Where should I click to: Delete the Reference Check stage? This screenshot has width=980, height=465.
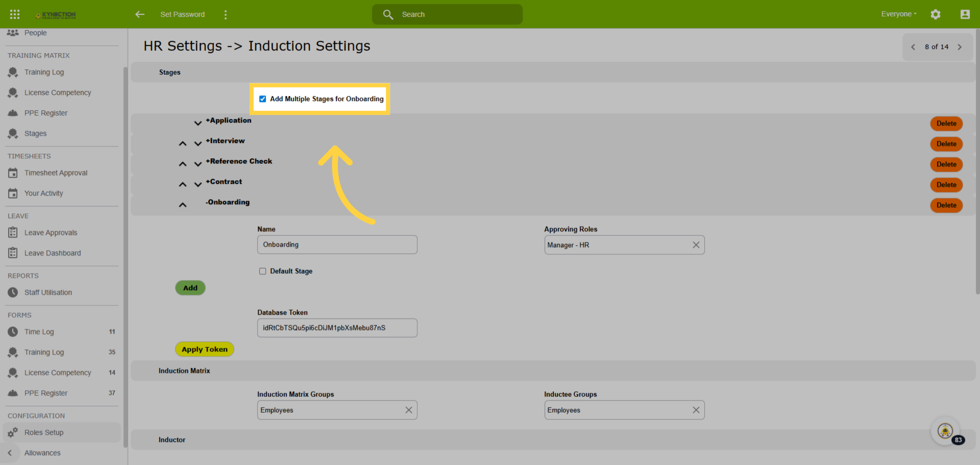click(x=947, y=164)
